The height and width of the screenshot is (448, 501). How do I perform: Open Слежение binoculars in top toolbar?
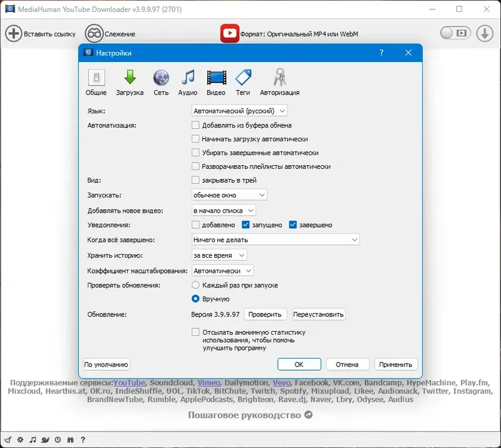pos(94,34)
